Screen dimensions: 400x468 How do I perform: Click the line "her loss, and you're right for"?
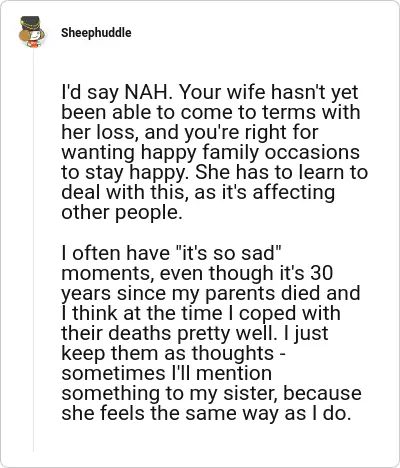(190, 132)
